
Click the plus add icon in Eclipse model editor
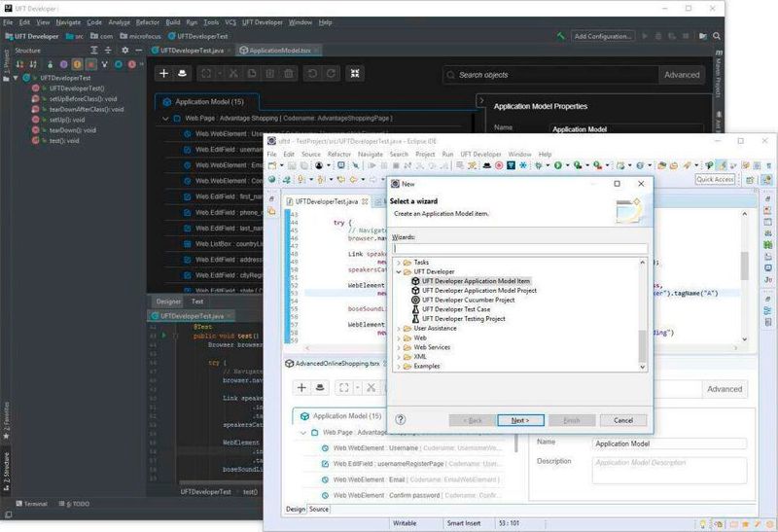(301, 388)
